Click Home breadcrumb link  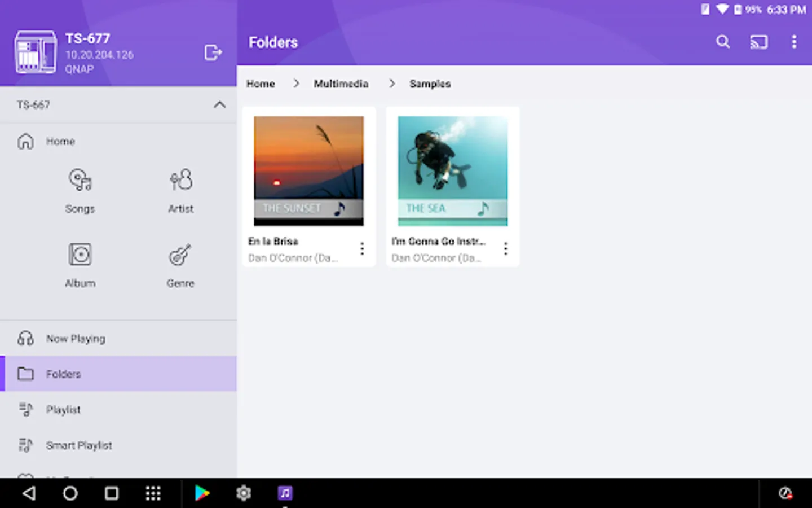261,84
